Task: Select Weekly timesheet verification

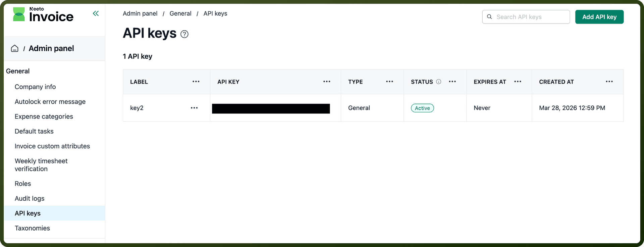Action: coord(41,165)
